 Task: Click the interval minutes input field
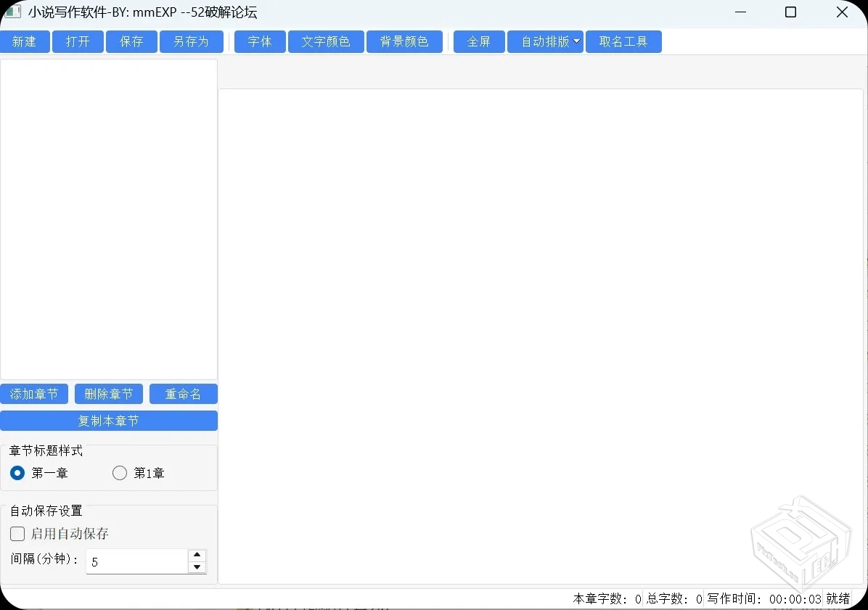[134, 561]
